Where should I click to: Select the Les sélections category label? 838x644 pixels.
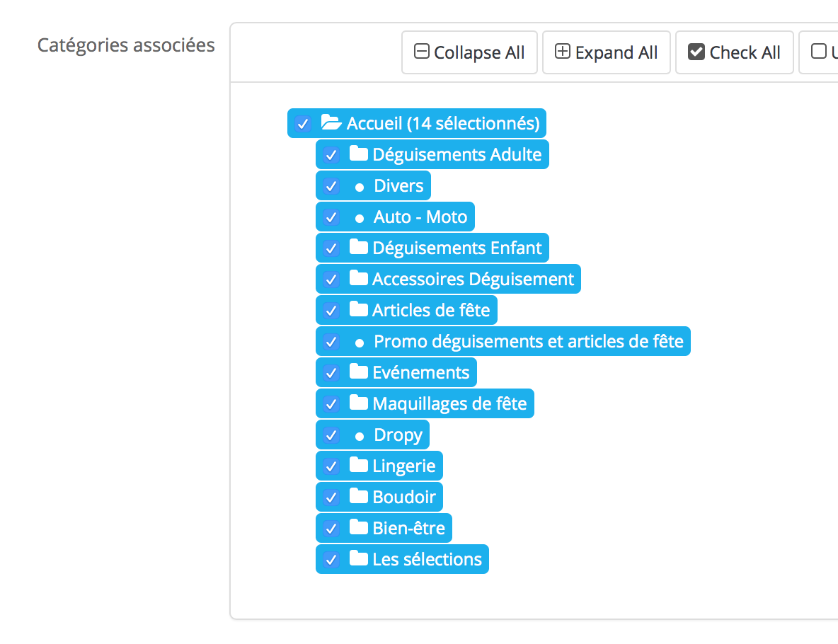427,559
